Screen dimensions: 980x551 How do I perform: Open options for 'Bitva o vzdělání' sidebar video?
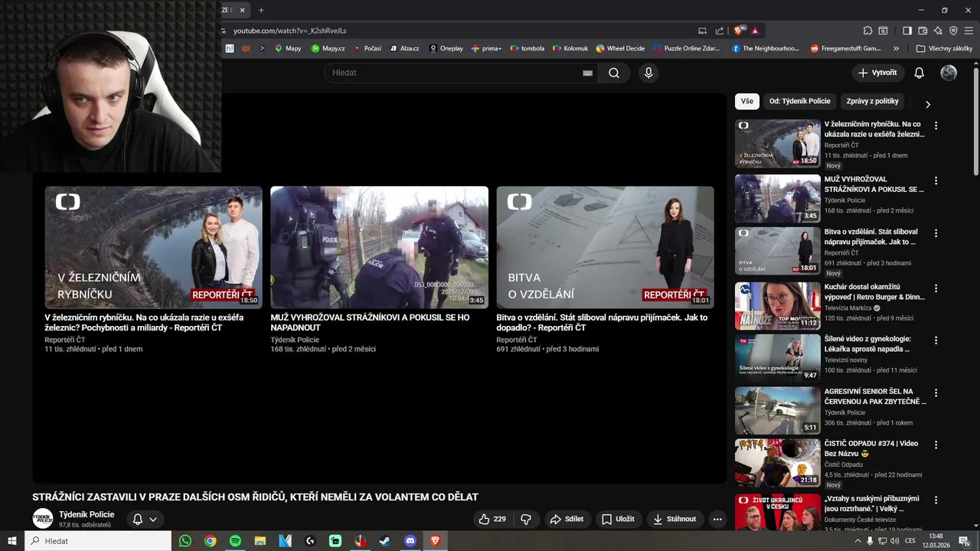(936, 233)
